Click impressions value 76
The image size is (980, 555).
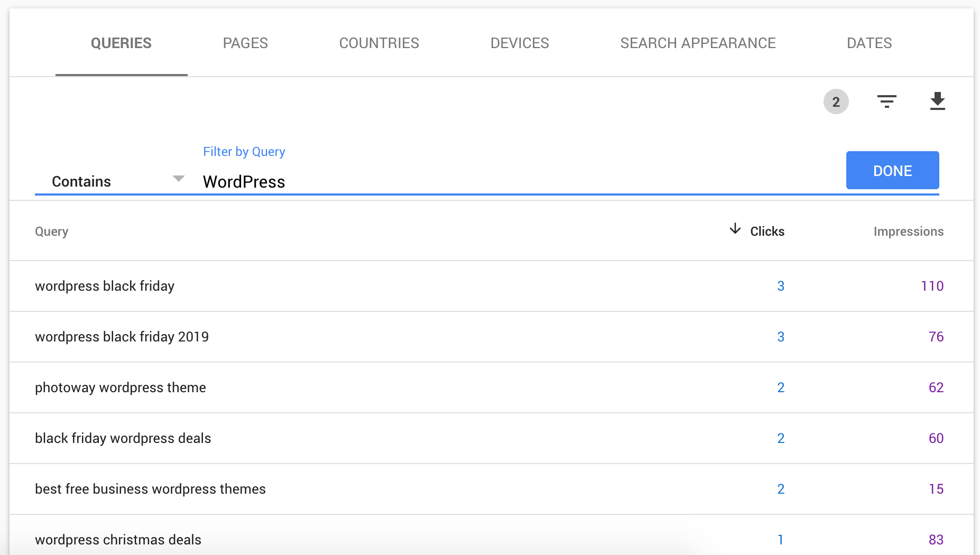pyautogui.click(x=936, y=337)
